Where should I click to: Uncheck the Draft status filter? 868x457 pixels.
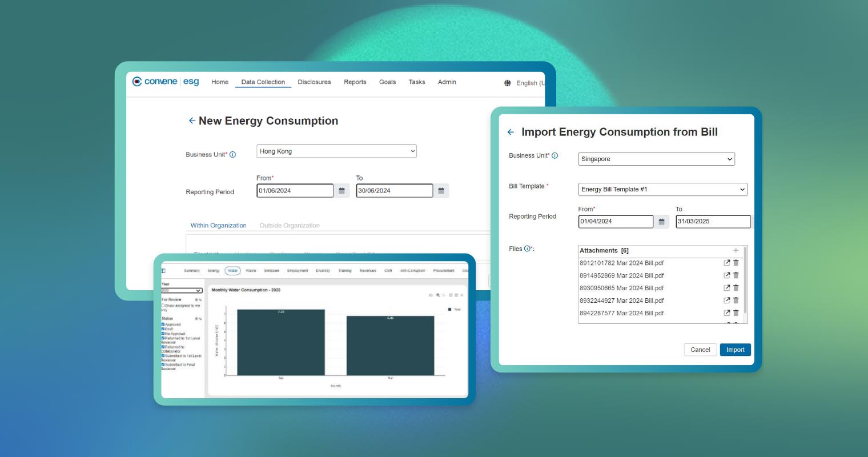pyautogui.click(x=163, y=329)
